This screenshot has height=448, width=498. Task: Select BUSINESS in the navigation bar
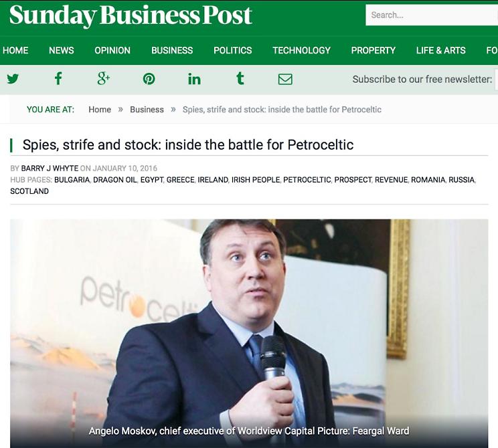[172, 50]
